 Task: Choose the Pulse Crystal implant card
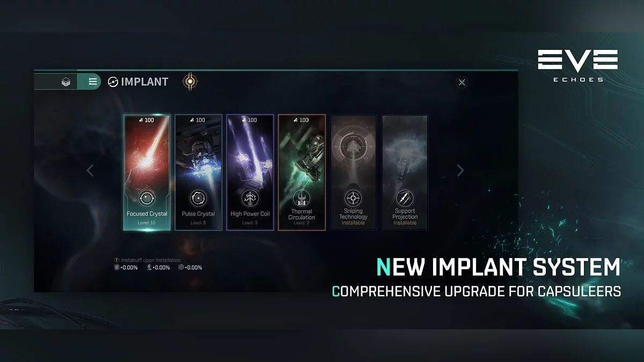coord(198,172)
